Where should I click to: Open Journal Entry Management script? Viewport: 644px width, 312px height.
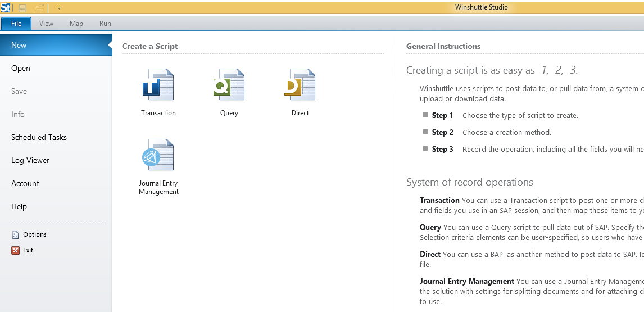(158, 156)
